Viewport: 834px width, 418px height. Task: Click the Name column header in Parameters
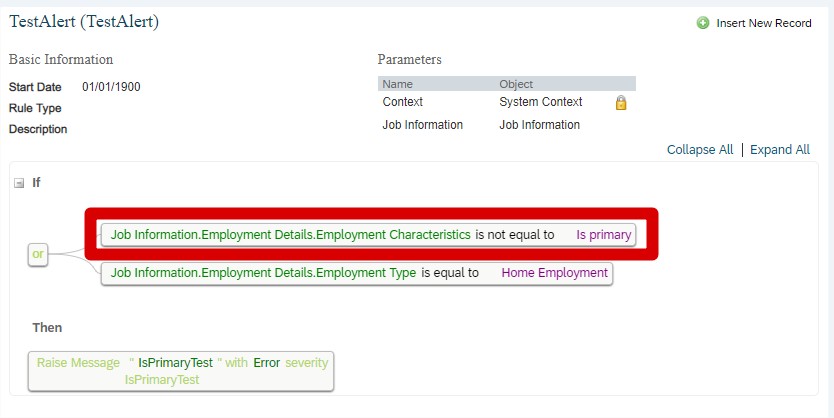[x=397, y=84]
